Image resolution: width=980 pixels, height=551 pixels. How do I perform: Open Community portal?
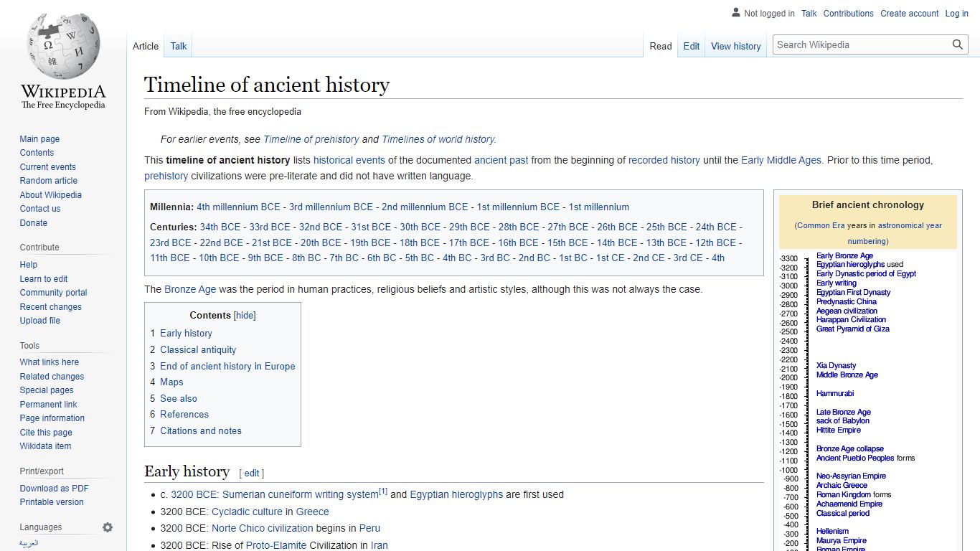coord(53,293)
